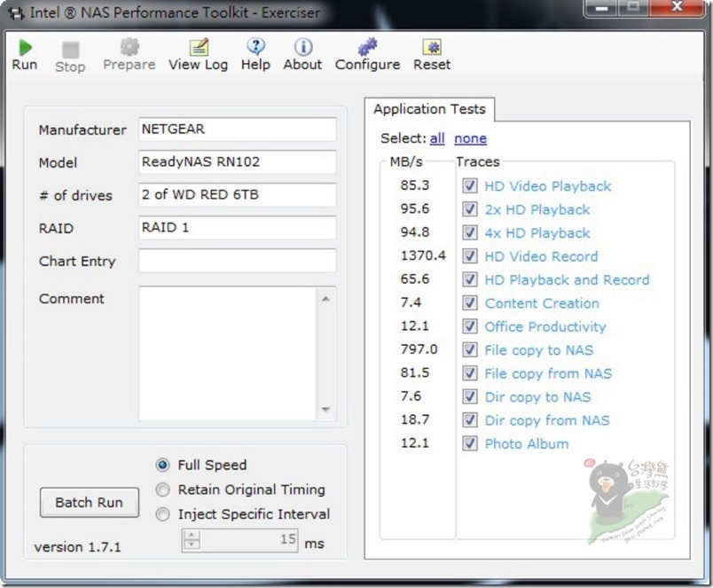Decrease interval with stepper down arrow
Image resolution: width=713 pixels, height=588 pixels.
pos(192,545)
